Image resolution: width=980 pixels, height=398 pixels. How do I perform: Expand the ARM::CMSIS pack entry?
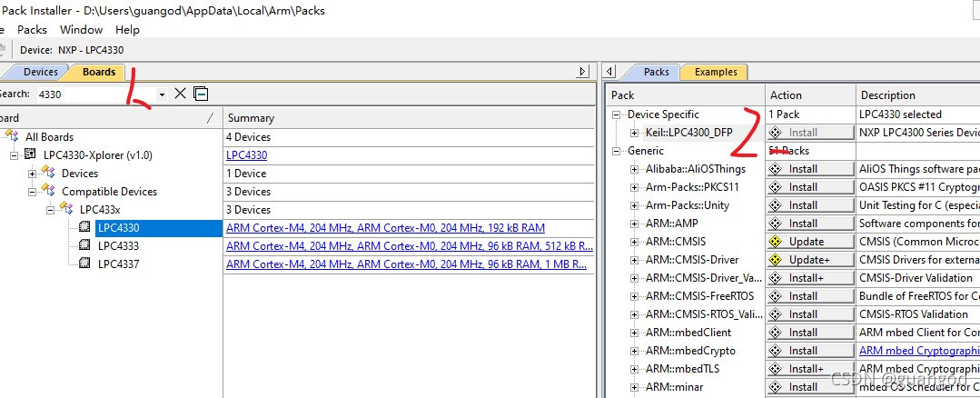pos(634,242)
